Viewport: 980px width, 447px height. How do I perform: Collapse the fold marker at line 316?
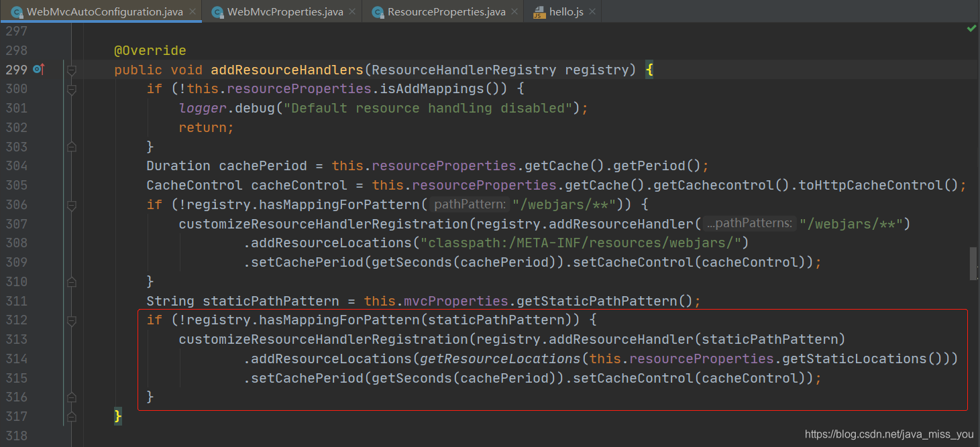[x=72, y=397]
